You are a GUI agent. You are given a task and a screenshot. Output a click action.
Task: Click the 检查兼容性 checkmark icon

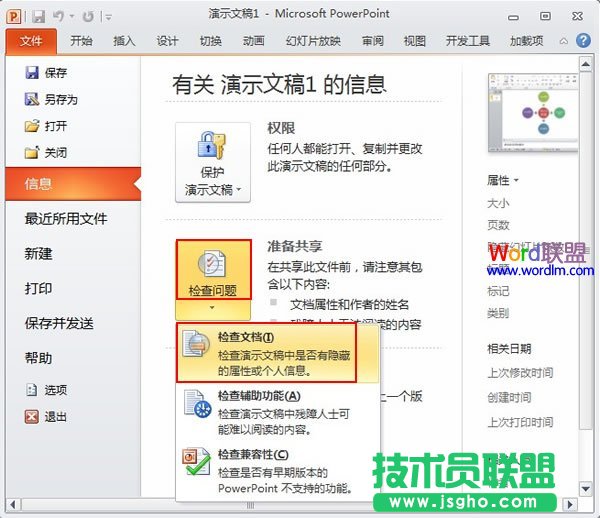196,462
